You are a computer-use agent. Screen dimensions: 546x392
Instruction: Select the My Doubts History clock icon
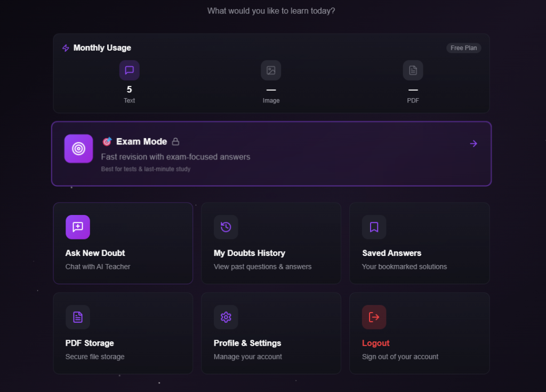tap(226, 227)
